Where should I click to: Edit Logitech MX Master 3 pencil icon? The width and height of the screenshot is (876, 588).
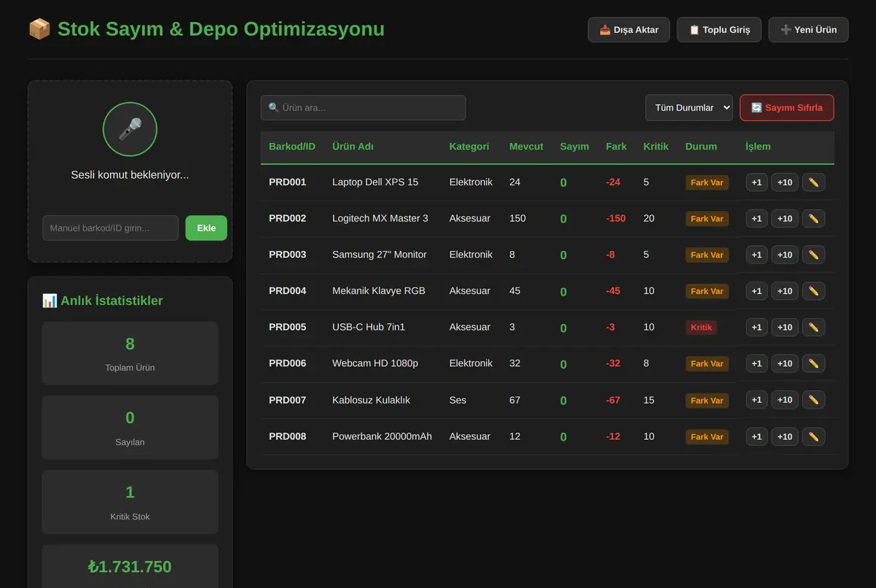tap(813, 218)
